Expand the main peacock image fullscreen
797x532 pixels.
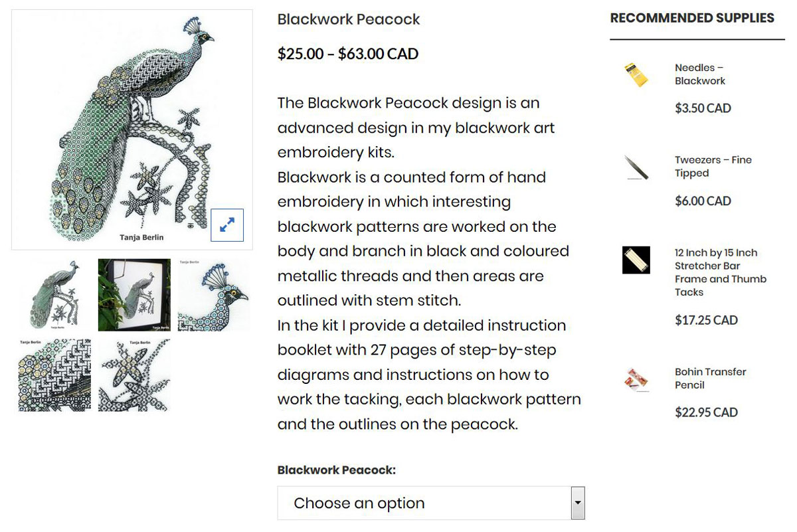click(227, 225)
